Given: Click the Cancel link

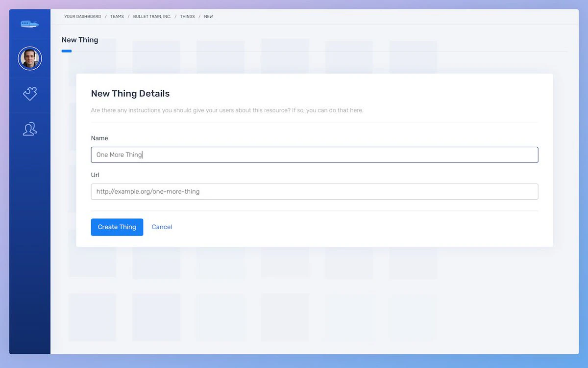Looking at the screenshot, I should [162, 227].
